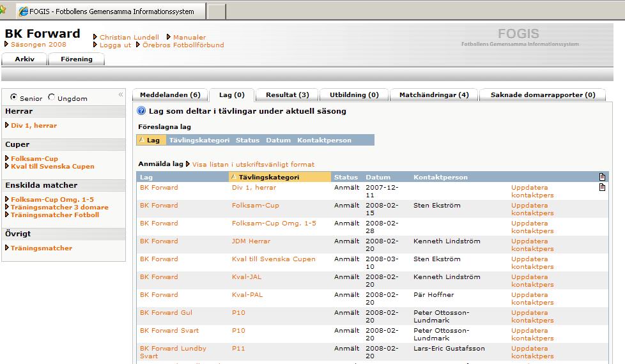The image size is (625, 364).
Task: Sort Föreslagna lag by Status column
Action: point(247,140)
